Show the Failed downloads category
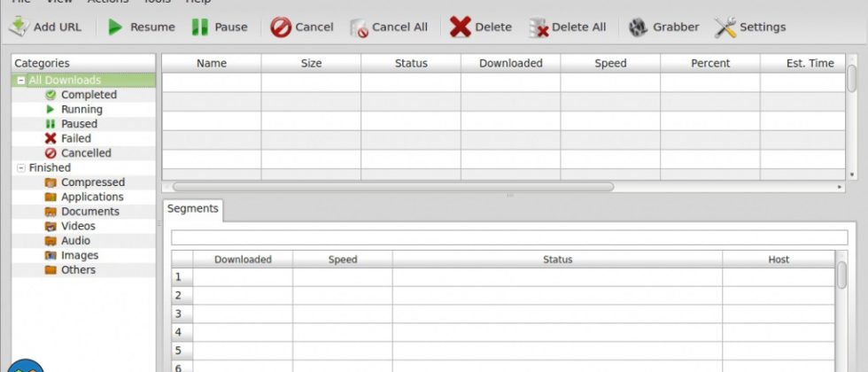Viewport: 868px width, 372px height. point(76,138)
